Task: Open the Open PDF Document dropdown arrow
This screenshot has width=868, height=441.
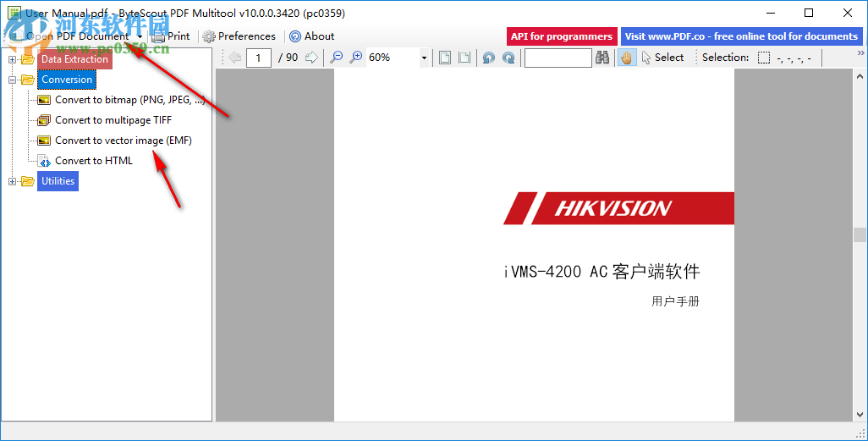Action: coord(140,36)
